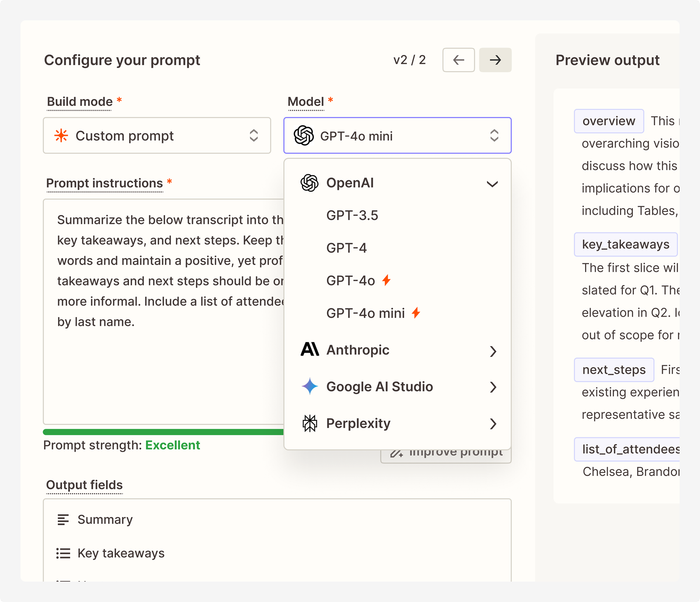This screenshot has height=602, width=700.
Task: Open the Build mode Custom prompt dropdown
Action: tap(157, 136)
